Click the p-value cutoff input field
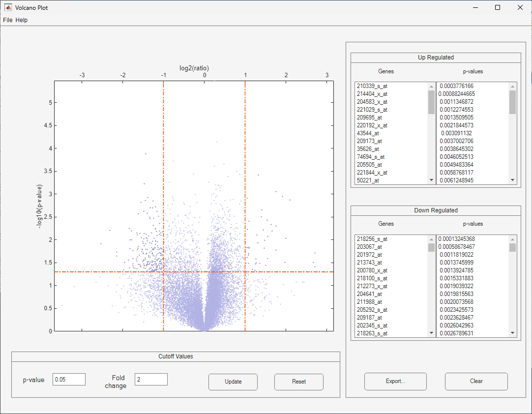 coord(69,379)
